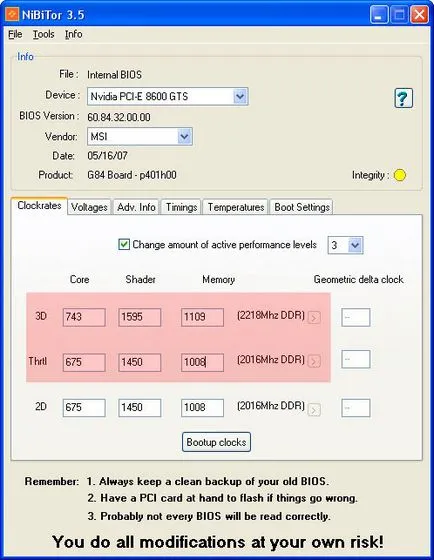Switch to the Voltages tab
The width and height of the screenshot is (434, 560).
89,207
